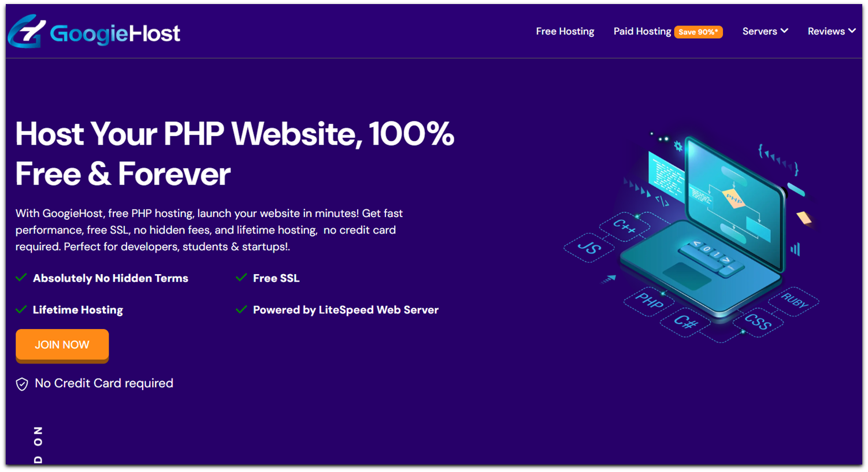Click checkmark next to Absolutely No Hidden Terms

coord(21,278)
